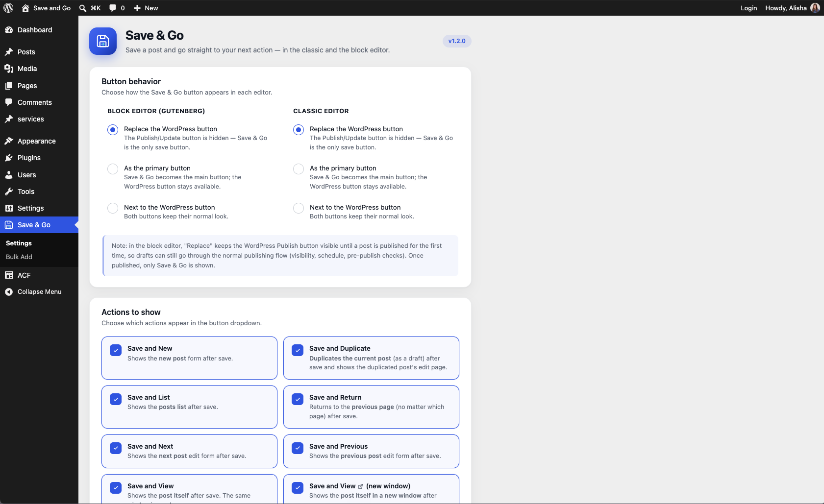
Task: Click the plus icon next to New
Action: tap(137, 8)
